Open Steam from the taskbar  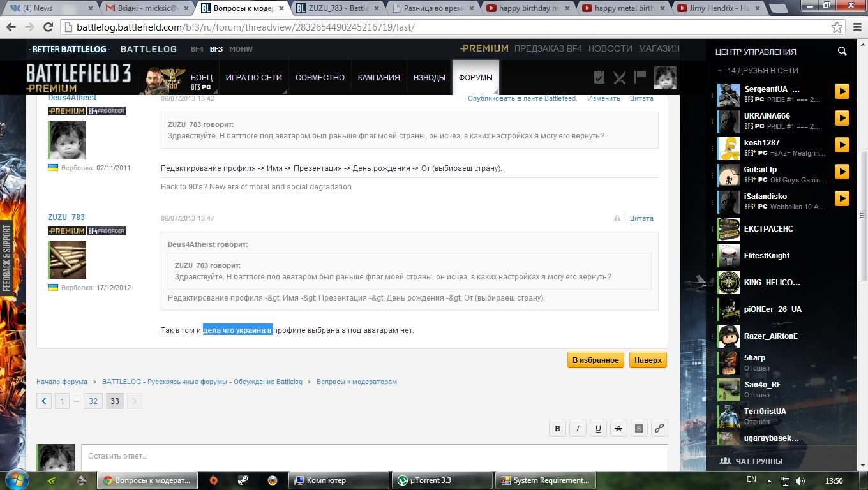[x=243, y=480]
